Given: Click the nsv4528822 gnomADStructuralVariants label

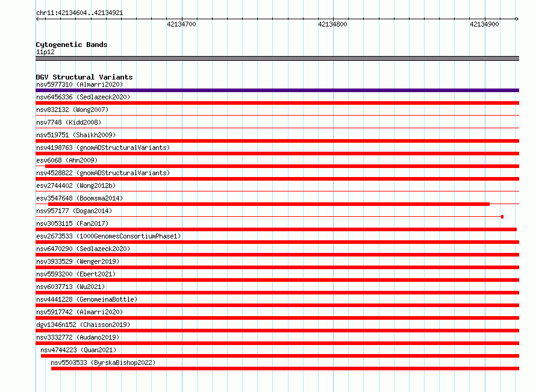Looking at the screenshot, I should click(x=103, y=173).
